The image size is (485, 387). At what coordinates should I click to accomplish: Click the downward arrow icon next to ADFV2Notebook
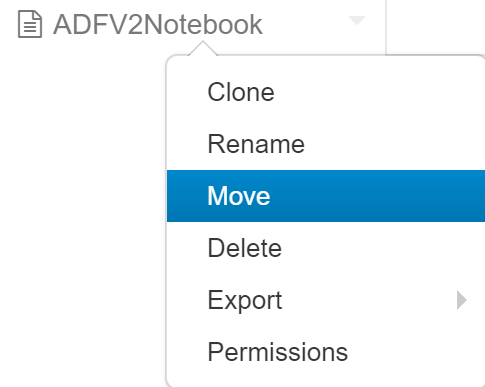(x=357, y=20)
